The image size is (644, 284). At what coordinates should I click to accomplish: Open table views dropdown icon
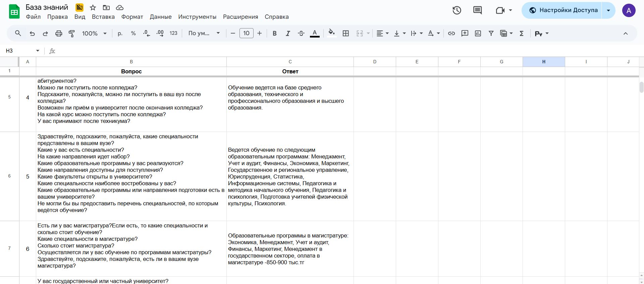point(506,33)
